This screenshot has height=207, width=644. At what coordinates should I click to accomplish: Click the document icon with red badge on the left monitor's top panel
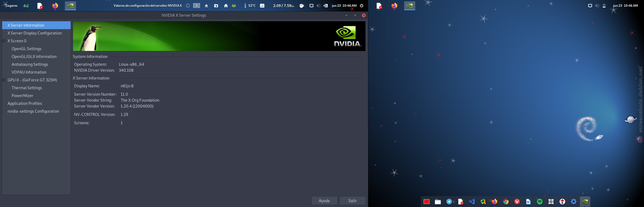[x=40, y=6]
